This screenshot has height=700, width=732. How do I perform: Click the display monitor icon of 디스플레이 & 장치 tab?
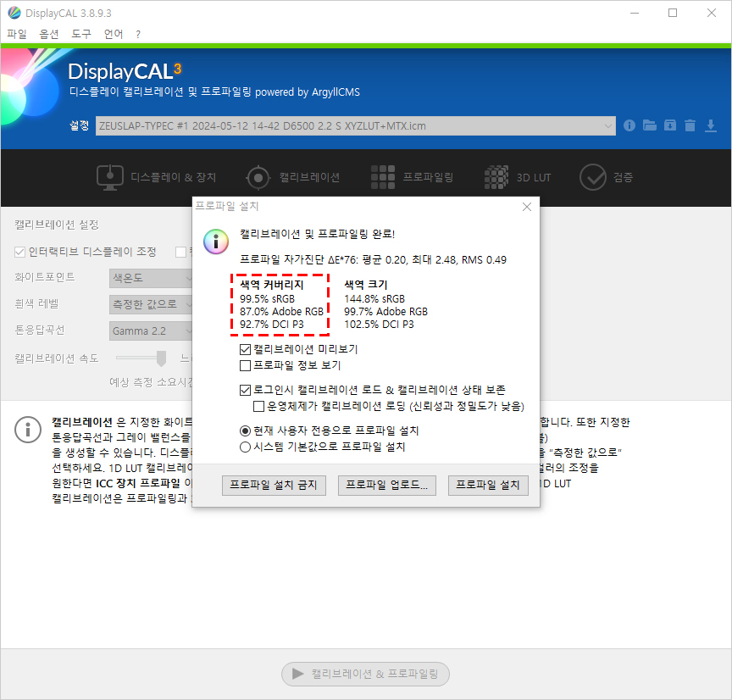pos(109,177)
